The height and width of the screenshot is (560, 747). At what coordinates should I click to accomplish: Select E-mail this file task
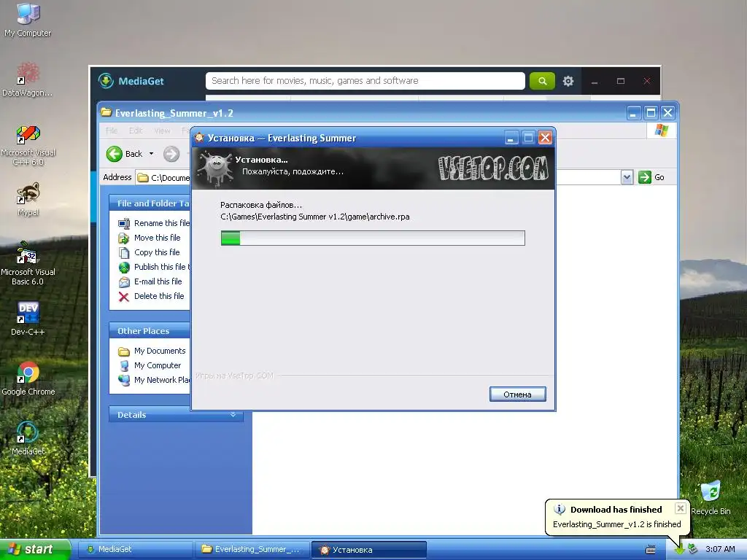[x=150, y=281]
